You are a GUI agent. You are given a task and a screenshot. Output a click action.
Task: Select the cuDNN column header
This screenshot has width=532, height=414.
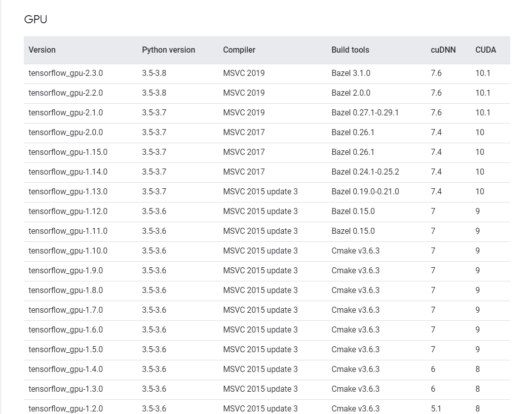443,50
